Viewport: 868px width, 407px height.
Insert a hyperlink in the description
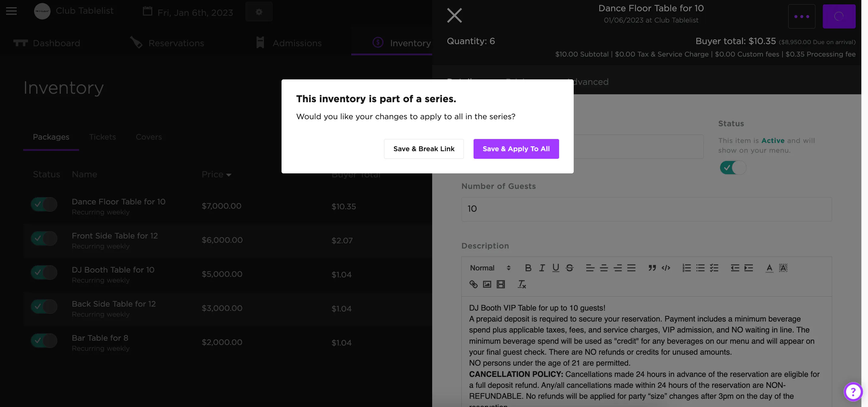[474, 284]
